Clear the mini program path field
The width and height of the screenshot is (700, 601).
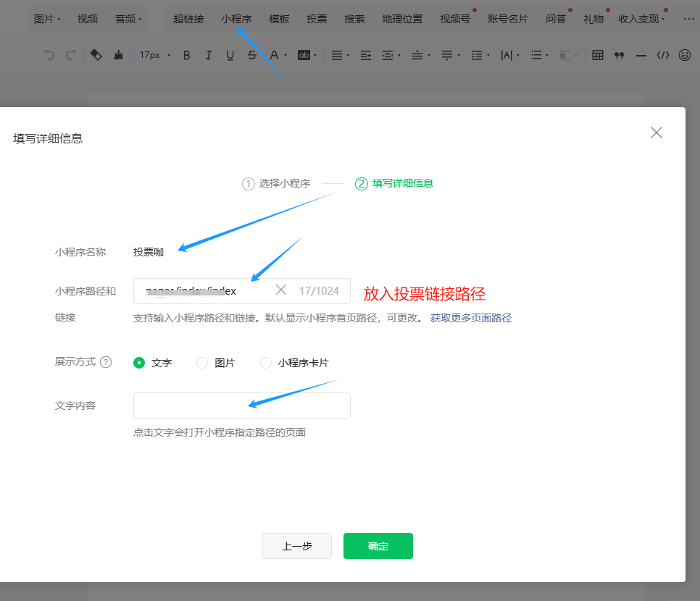[281, 290]
